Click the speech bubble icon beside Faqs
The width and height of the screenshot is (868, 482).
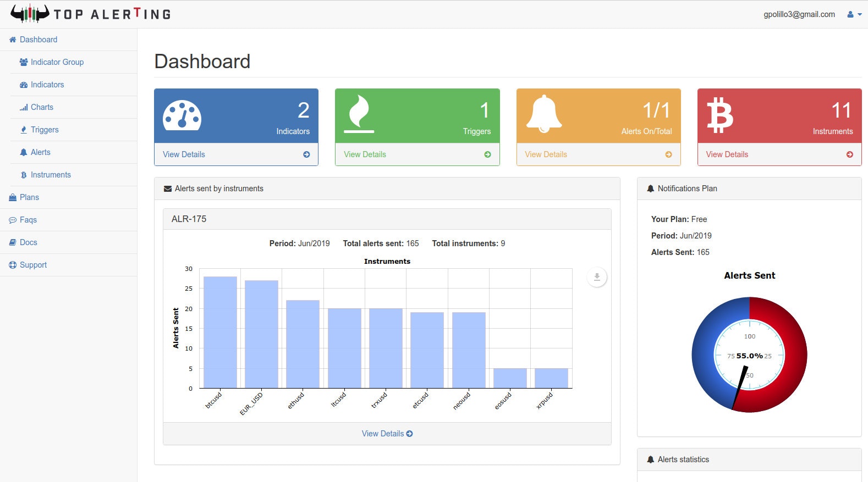[13, 220]
